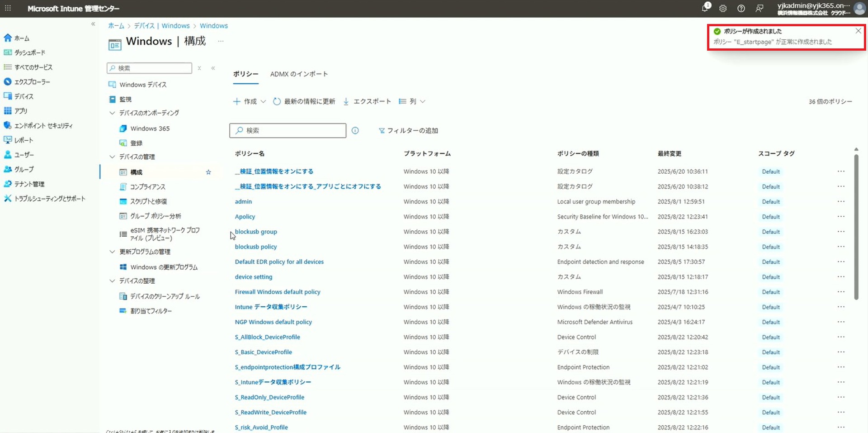The width and height of the screenshot is (868, 433).
Task: Open the blockusb policy link
Action: point(255,247)
